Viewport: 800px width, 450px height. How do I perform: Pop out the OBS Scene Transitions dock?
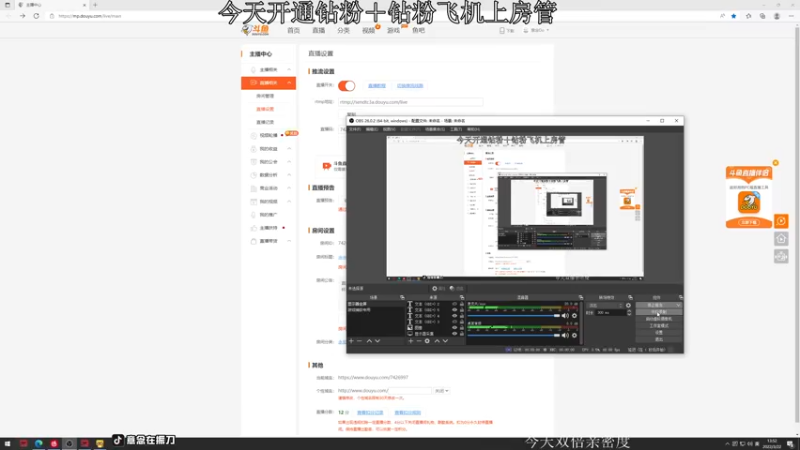point(630,297)
